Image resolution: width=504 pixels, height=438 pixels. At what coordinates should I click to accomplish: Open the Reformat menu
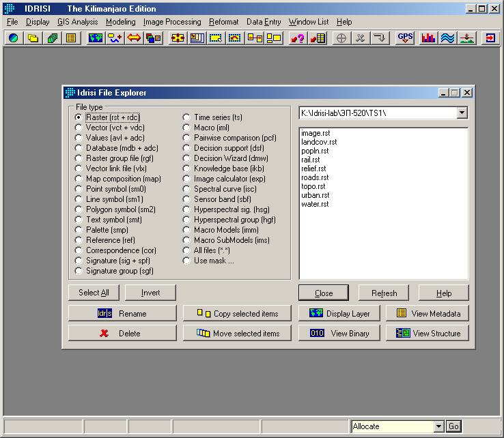(224, 22)
